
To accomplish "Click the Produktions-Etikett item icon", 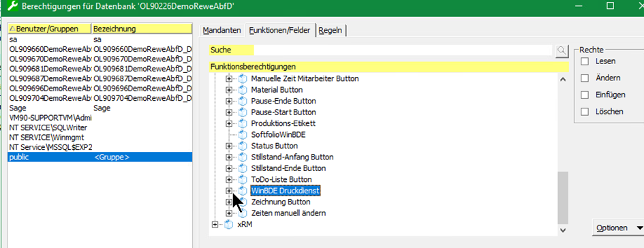I will [243, 123].
